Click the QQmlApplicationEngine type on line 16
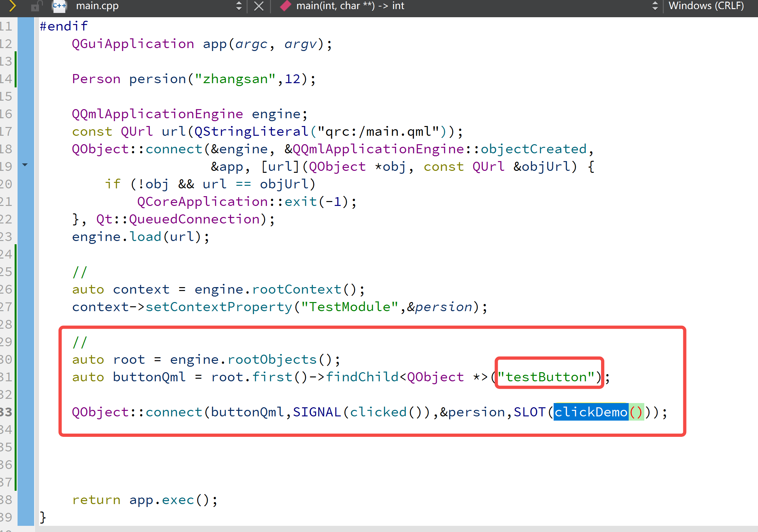 [157, 114]
